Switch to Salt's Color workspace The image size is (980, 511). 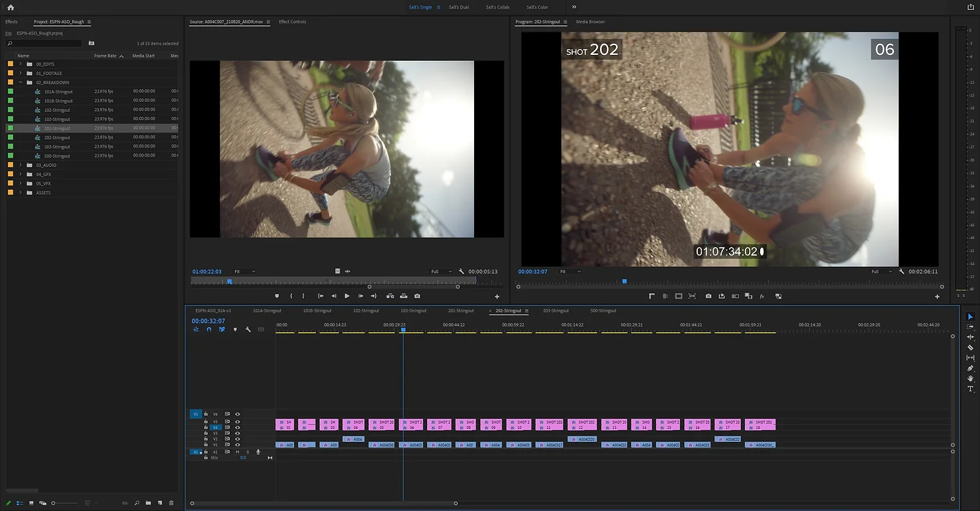pos(537,7)
